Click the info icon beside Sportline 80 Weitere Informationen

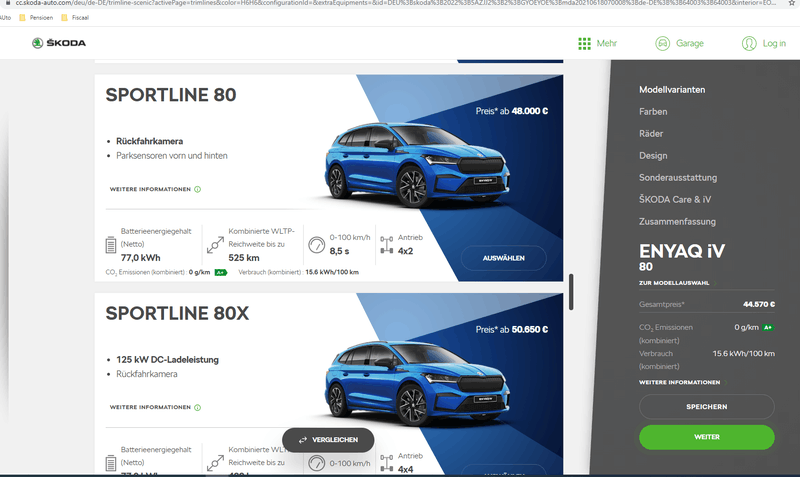tap(197, 189)
